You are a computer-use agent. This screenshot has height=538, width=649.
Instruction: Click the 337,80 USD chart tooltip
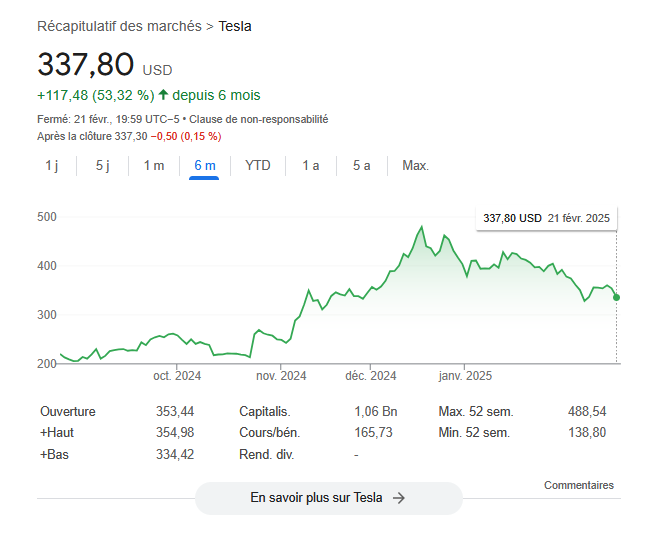coord(546,218)
